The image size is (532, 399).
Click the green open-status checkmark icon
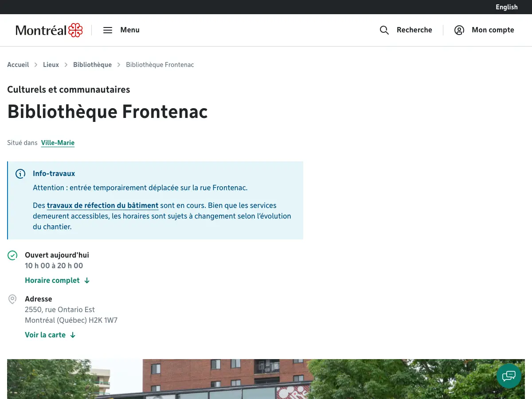12,255
